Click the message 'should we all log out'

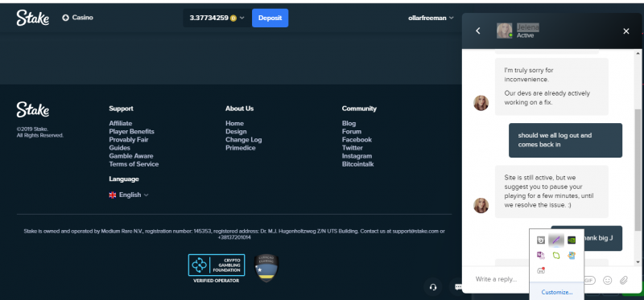[x=565, y=140]
